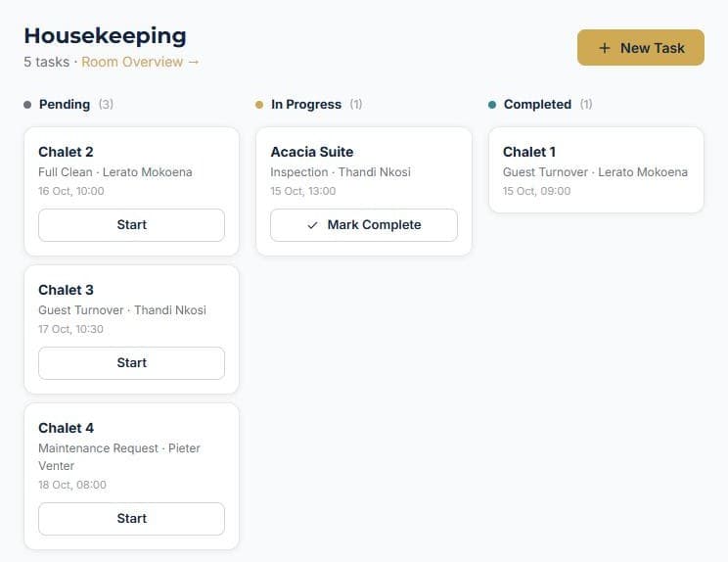This screenshot has width=728, height=562.
Task: Start the Chalet 3 Guest Turnover task
Action: coord(131,362)
